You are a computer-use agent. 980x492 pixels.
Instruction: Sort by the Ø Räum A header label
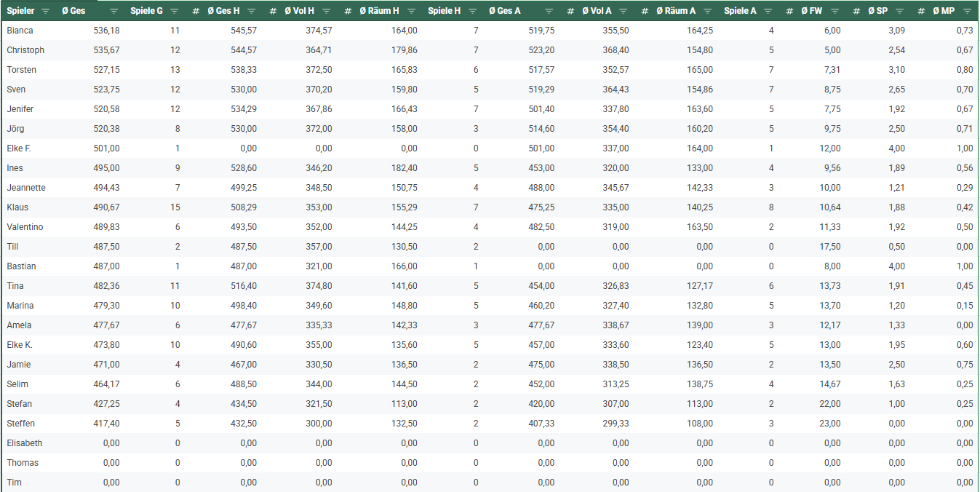point(675,12)
